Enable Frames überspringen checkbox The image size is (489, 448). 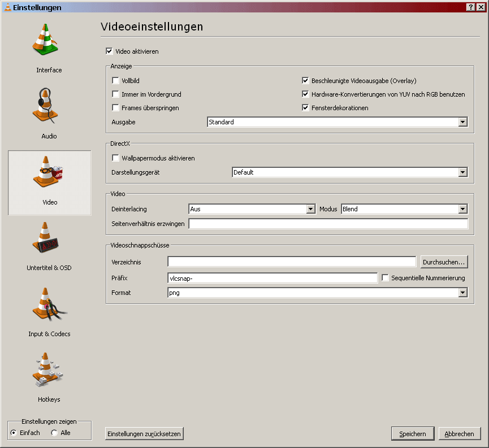[115, 107]
